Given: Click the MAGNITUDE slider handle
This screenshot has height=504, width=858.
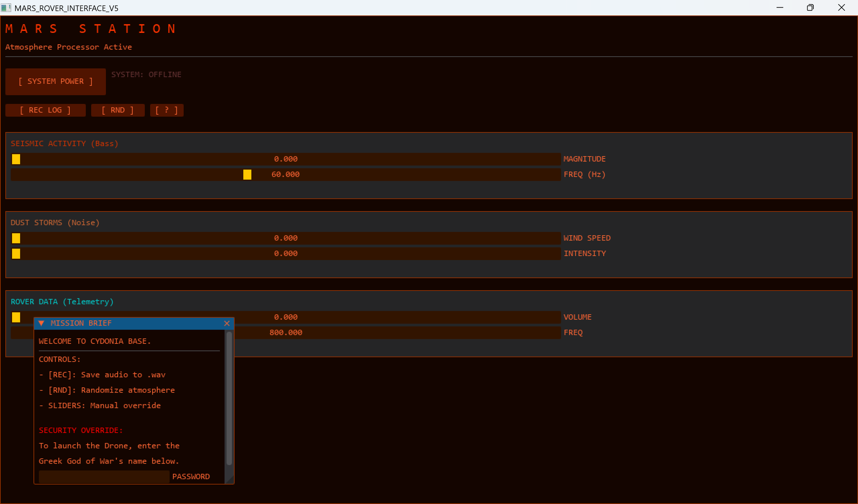Looking at the screenshot, I should pyautogui.click(x=16, y=159).
